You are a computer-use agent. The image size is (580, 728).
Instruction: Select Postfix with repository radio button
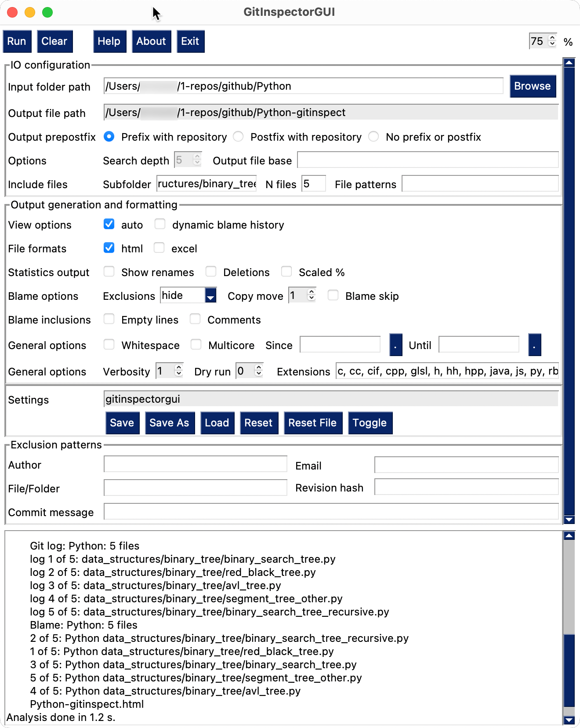[238, 137]
